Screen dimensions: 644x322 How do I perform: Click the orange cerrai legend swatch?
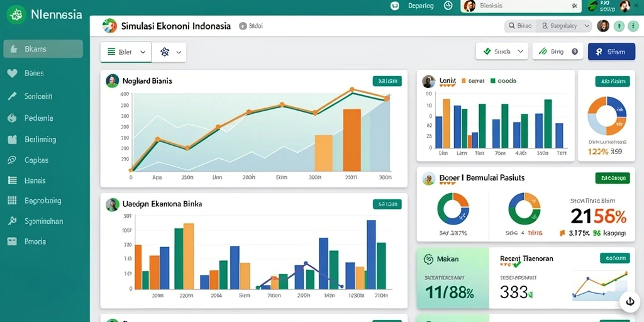click(x=464, y=81)
